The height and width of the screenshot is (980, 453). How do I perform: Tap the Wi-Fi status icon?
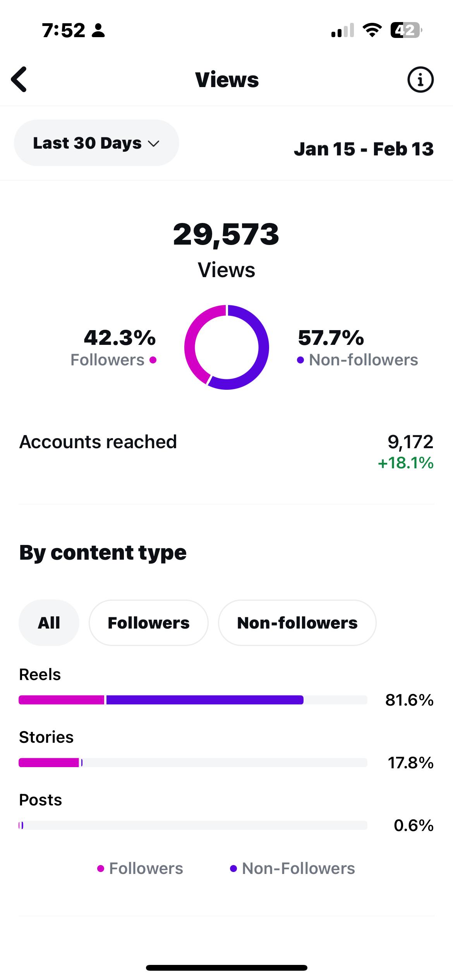click(x=372, y=30)
